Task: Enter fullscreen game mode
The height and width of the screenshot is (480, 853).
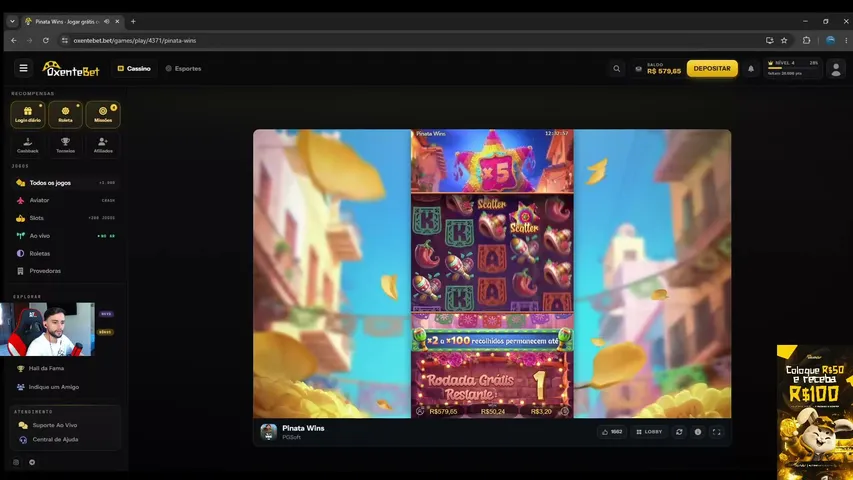Action: pyautogui.click(x=716, y=432)
